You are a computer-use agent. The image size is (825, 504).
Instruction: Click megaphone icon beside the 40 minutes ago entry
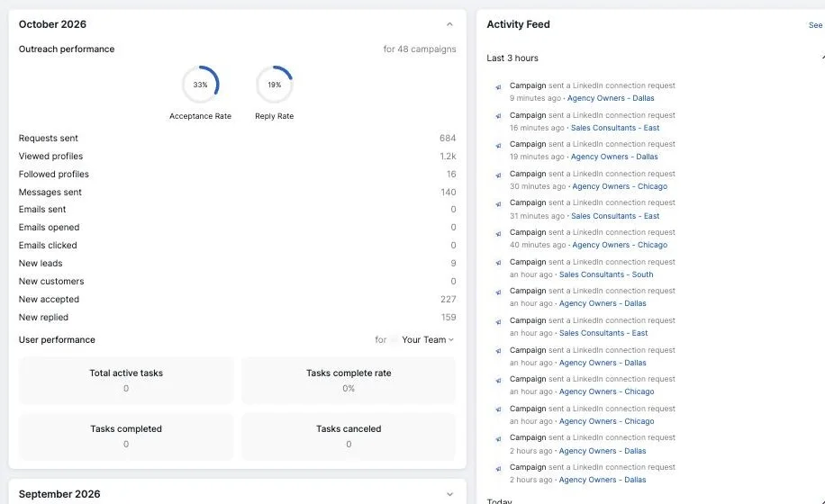point(498,234)
